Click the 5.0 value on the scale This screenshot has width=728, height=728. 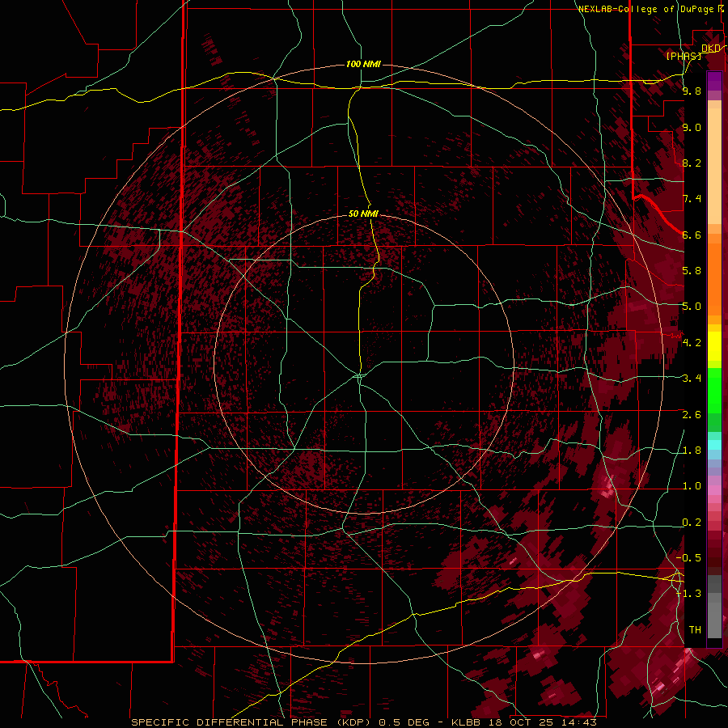692,307
